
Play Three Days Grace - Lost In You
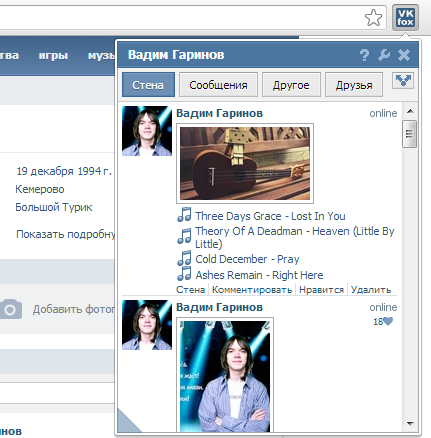[270, 216]
